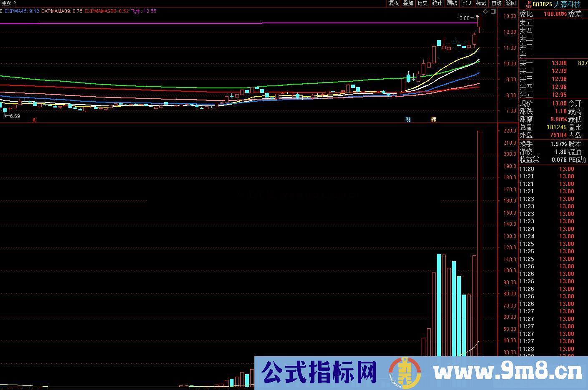Click -自选 to remove from watchlist

(x=496, y=3)
